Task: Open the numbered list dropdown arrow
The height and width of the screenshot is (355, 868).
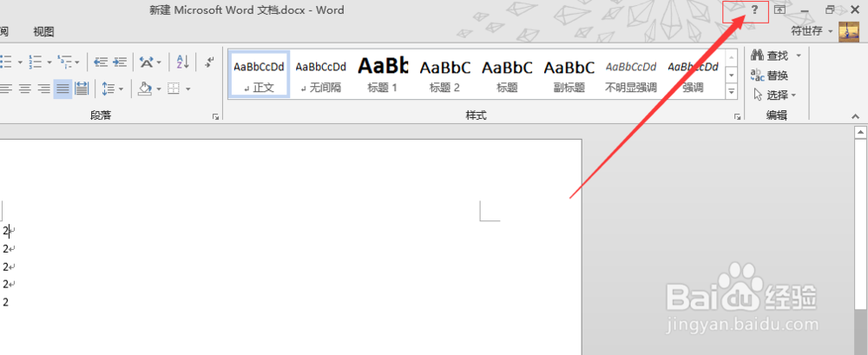Action: pos(49,62)
